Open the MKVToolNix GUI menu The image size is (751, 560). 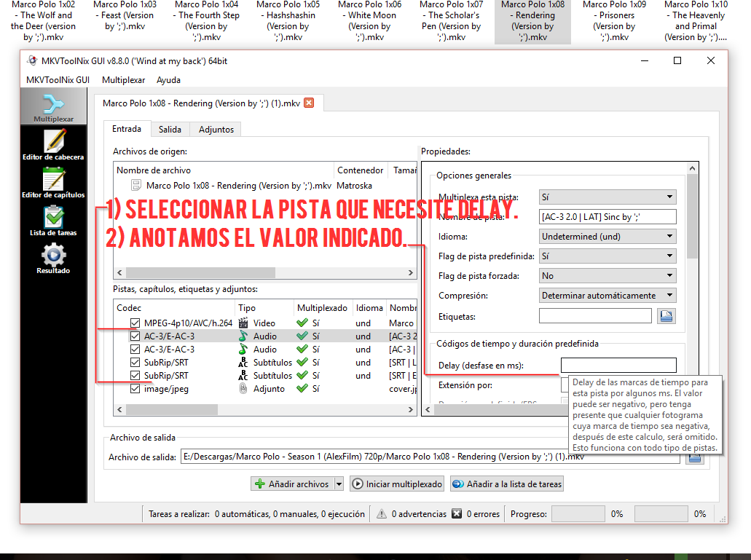pos(58,80)
